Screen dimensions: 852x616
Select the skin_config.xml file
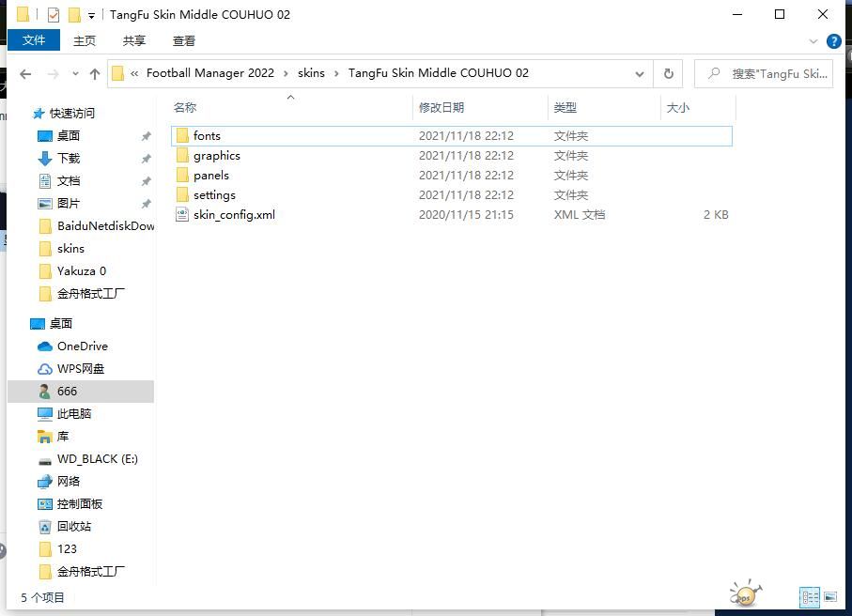tap(234, 214)
